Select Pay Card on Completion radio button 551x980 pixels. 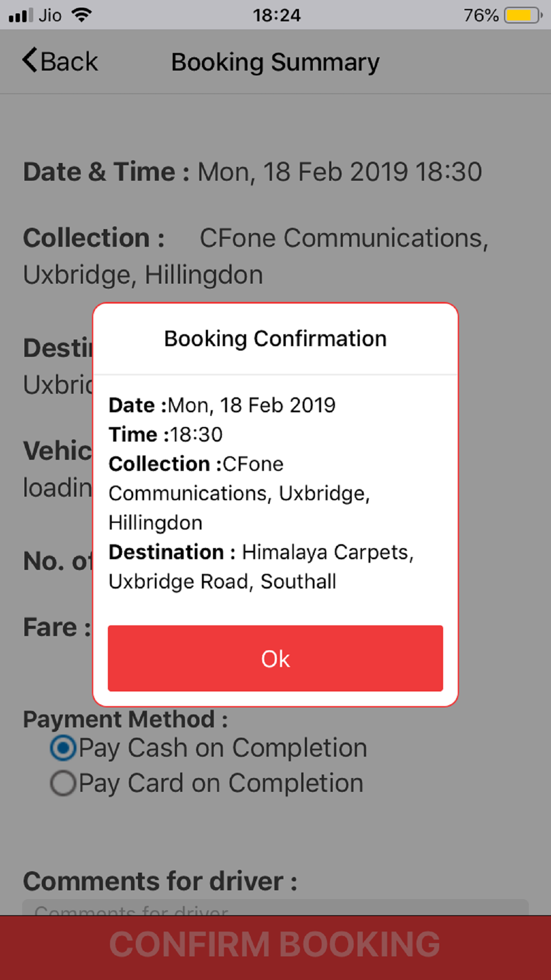[x=63, y=783]
